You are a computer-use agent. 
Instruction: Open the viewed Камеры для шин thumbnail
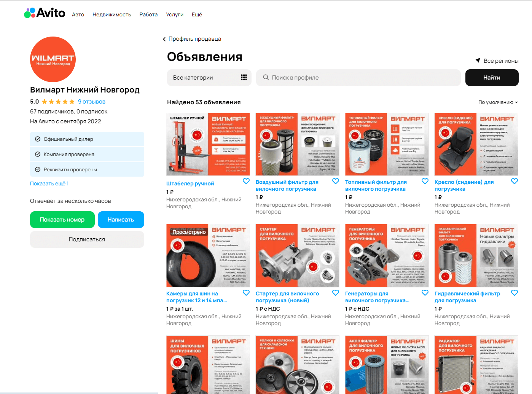208,255
